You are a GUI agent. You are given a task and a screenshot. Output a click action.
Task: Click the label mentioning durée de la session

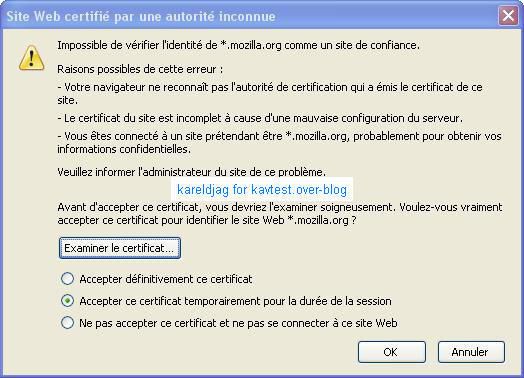[235, 301]
